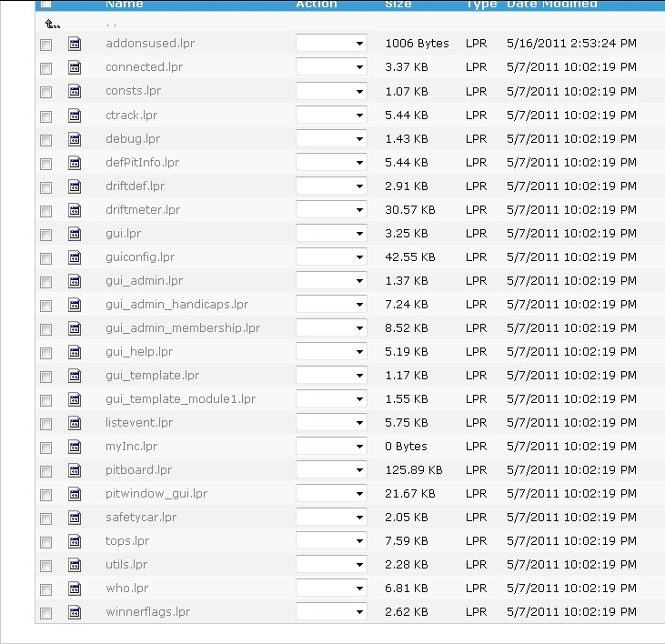The width and height of the screenshot is (665, 644).
Task: Click the file icon for gui.lpr
Action: tap(75, 234)
